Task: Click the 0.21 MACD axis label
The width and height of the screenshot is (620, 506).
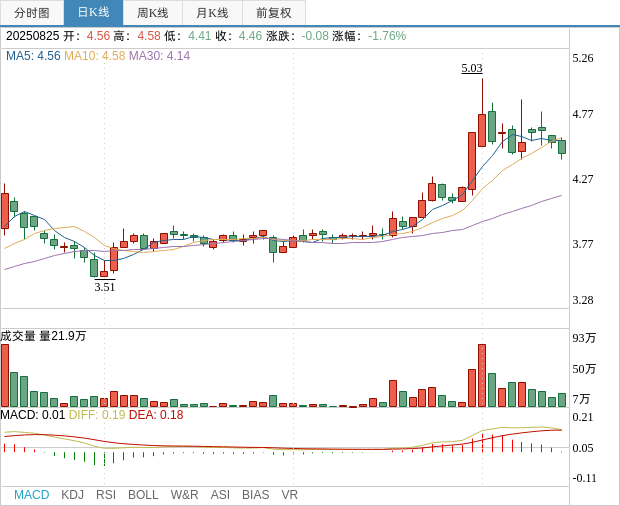Action: (x=583, y=417)
